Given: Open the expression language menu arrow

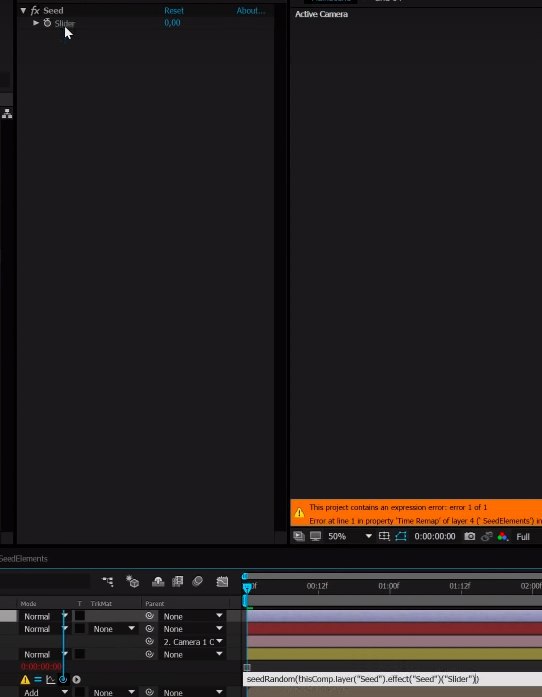Looking at the screenshot, I should tap(76, 679).
